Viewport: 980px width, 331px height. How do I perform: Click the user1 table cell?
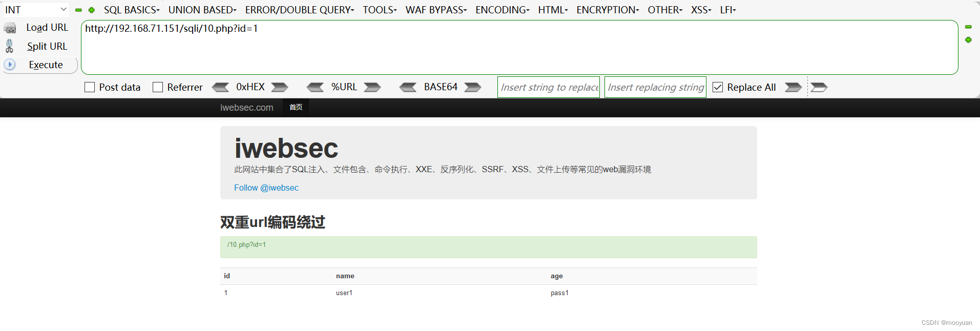(344, 293)
